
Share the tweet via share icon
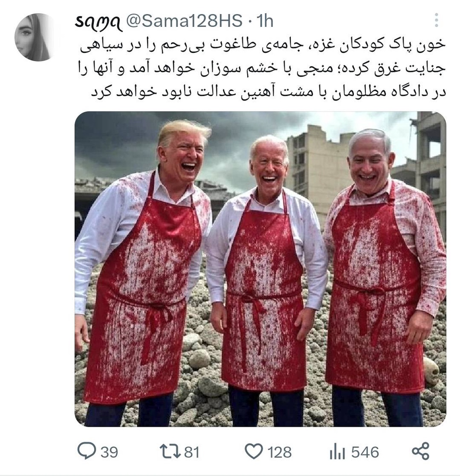coord(421,451)
